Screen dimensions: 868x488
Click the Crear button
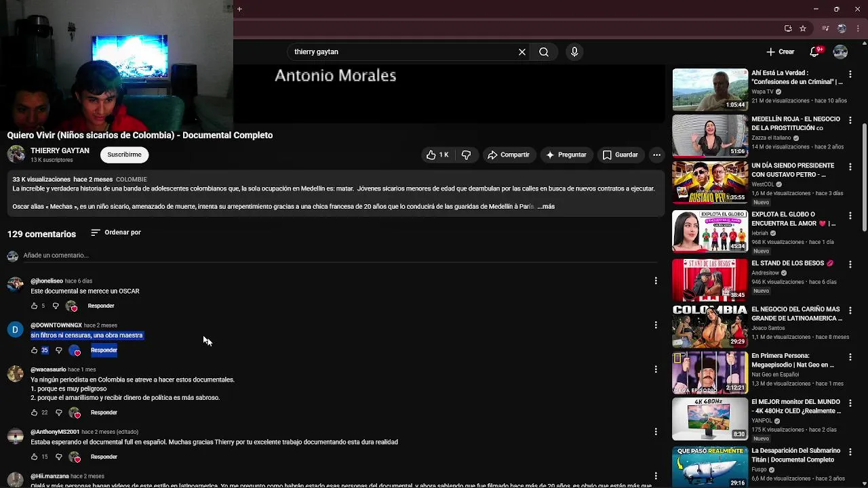[780, 52]
